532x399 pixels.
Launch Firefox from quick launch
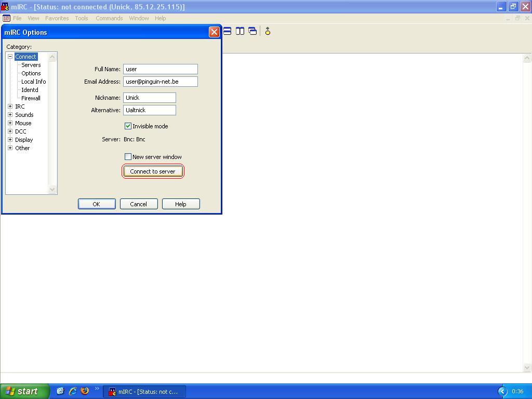pos(85,391)
